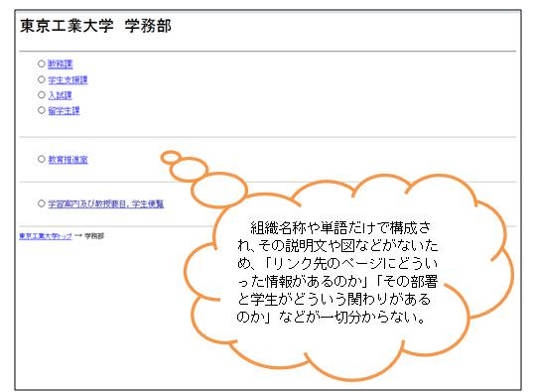534x392 pixels.
Task: Open the 入試課 link
Action: tap(60, 95)
